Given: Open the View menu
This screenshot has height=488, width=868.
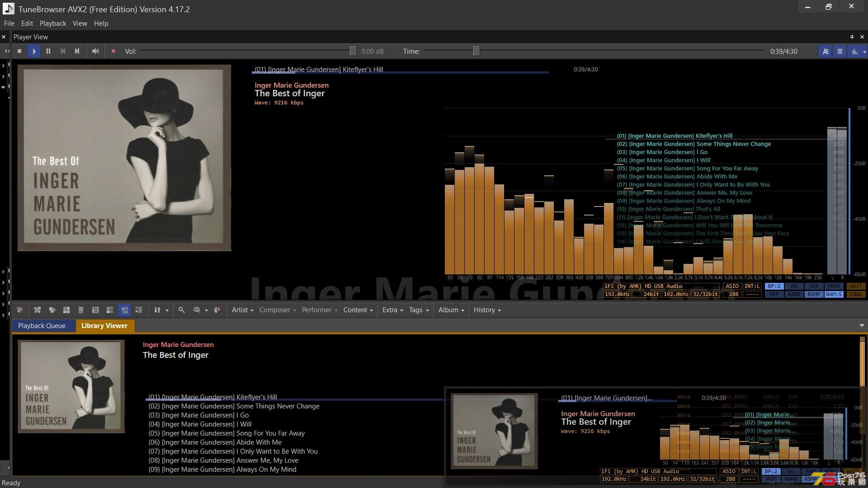Looking at the screenshot, I should point(80,23).
